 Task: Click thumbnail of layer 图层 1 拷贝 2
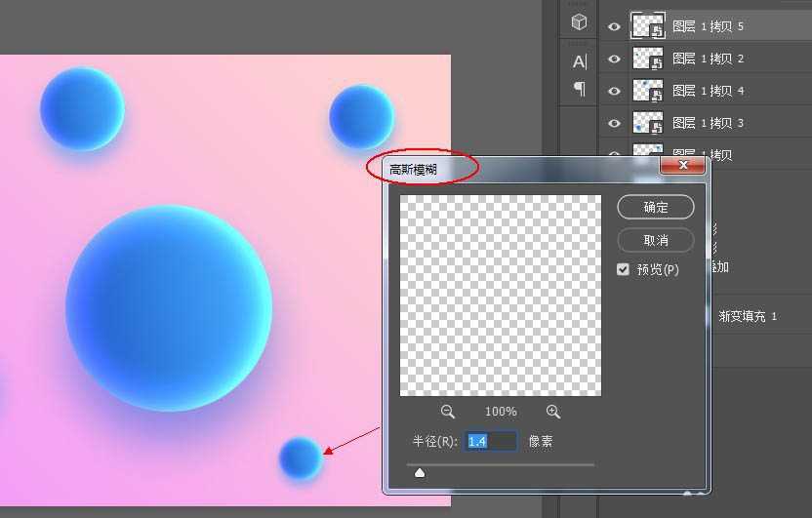point(648,59)
